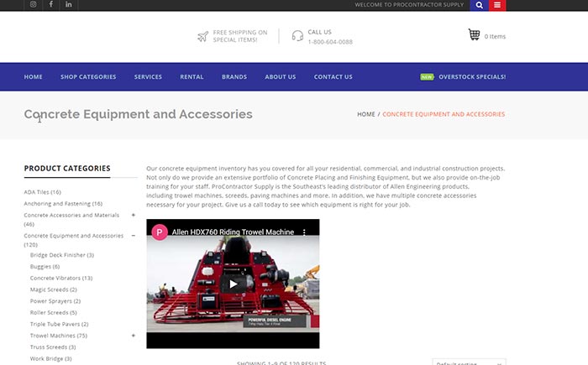Image resolution: width=588 pixels, height=365 pixels.
Task: Open Power Sprayers (2) subcategory
Action: [55, 301]
